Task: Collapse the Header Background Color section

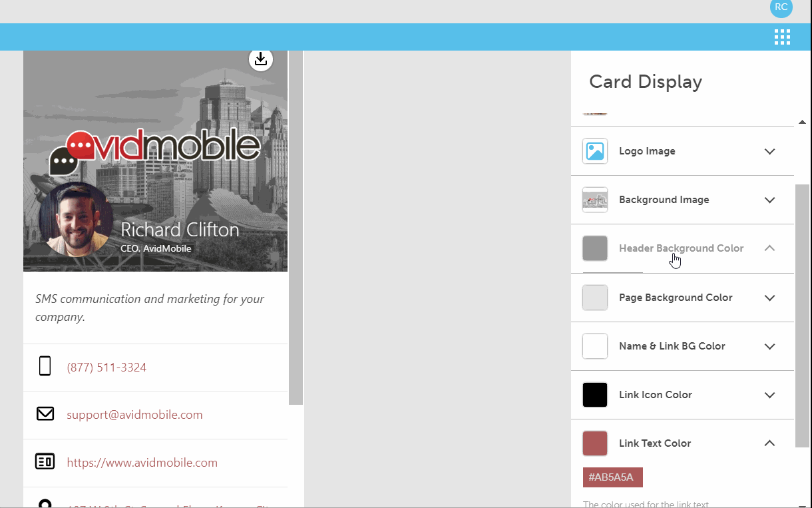Action: (x=769, y=248)
